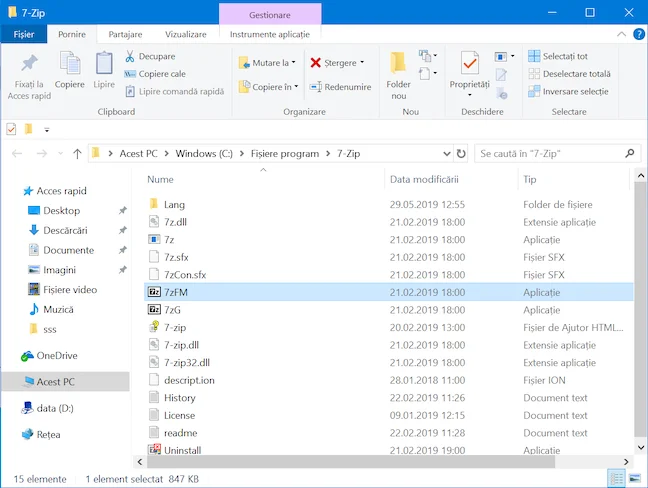Click Windows (C:) in breadcrumb
Viewport: 648px width, 488px height.
tap(204, 154)
